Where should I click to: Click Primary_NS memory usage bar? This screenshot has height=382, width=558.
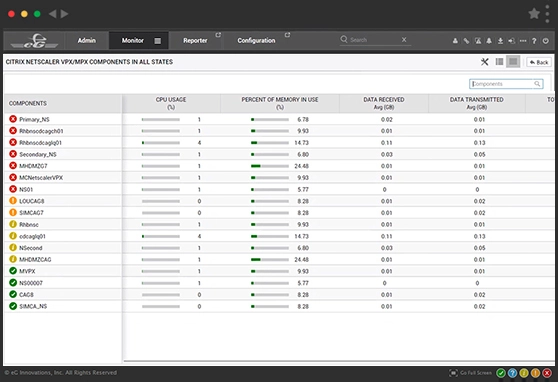coord(270,120)
